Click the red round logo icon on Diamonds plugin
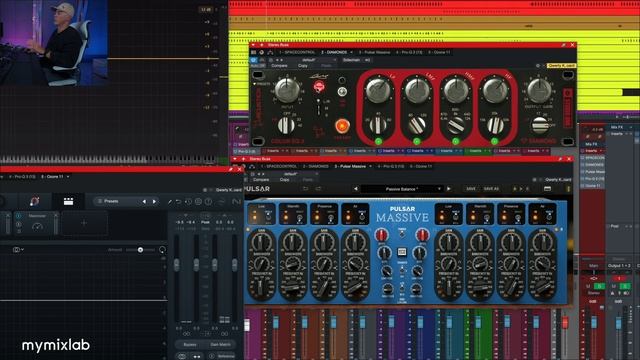 click(319, 87)
